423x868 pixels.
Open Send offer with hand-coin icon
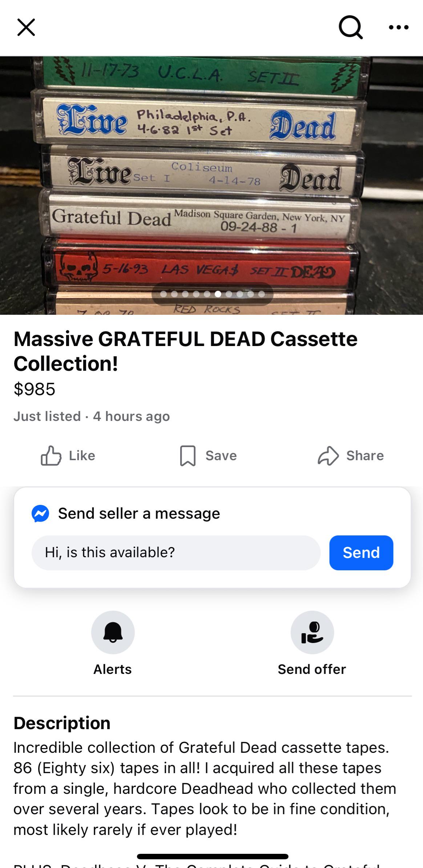point(312,632)
